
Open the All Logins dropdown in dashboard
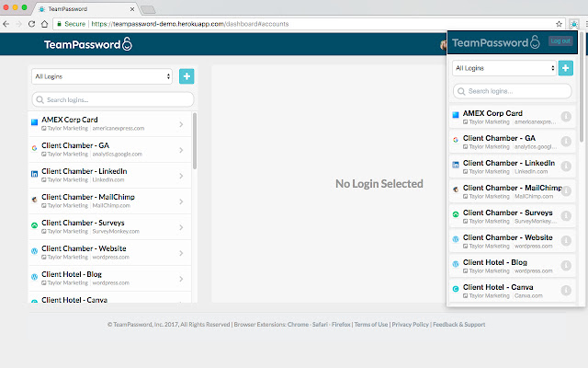(x=102, y=76)
